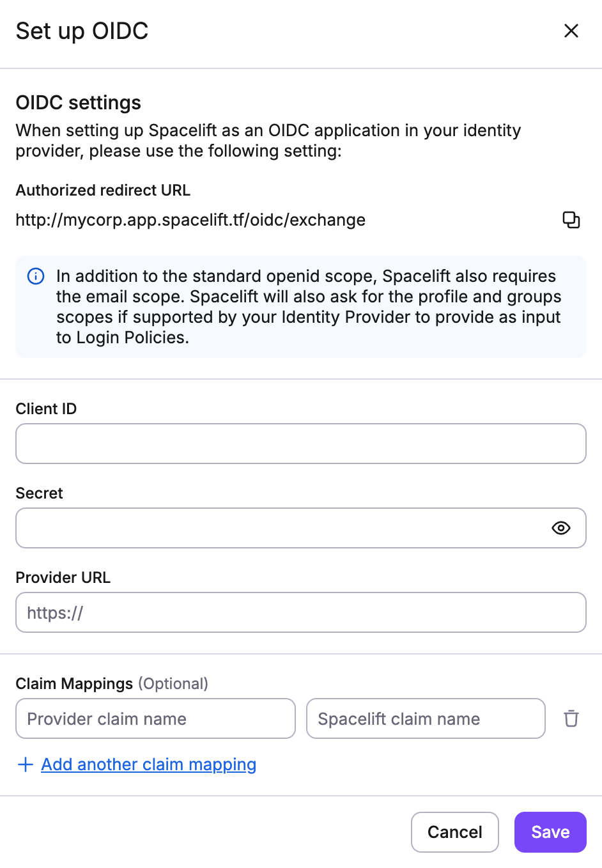Click the Set up OIDC dialog title
Screen dimensions: 602x868
coord(82,31)
